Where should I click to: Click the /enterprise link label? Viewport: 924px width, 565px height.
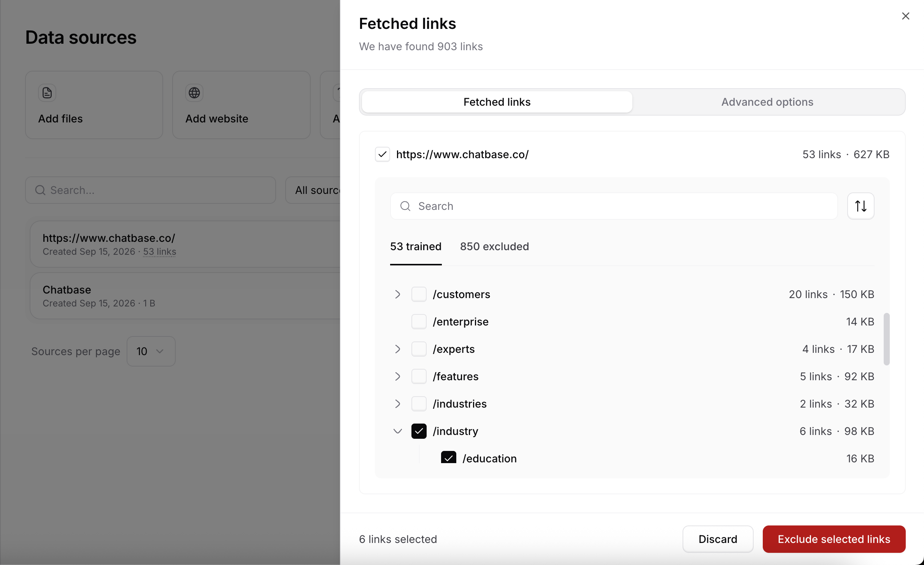point(460,322)
